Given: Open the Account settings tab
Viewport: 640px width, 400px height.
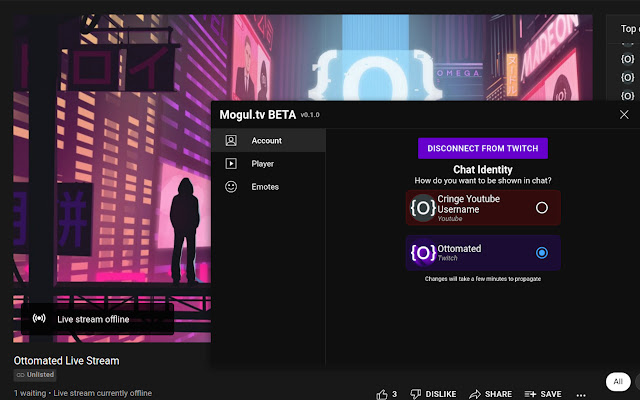Looking at the screenshot, I should click(266, 141).
